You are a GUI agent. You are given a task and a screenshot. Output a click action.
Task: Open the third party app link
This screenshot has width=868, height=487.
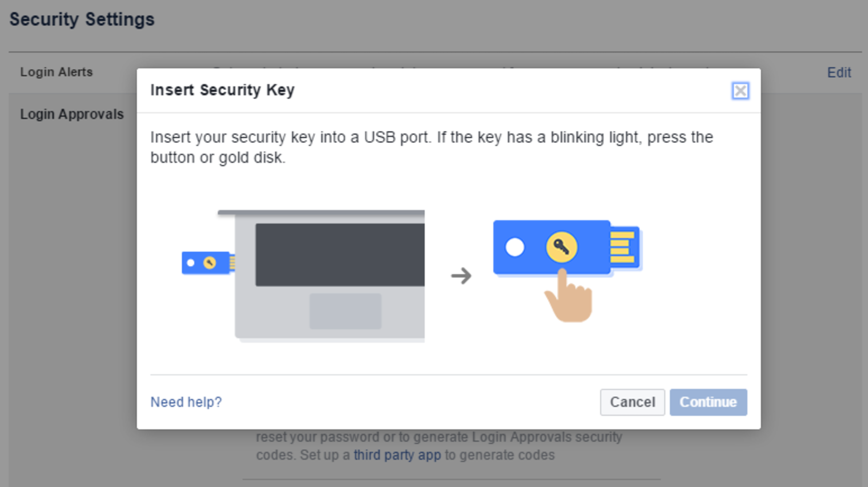pos(397,455)
